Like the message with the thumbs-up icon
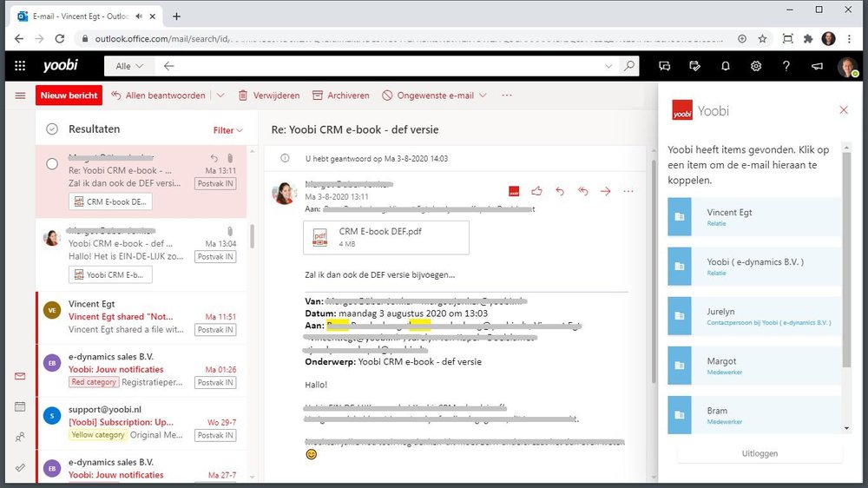 point(536,191)
